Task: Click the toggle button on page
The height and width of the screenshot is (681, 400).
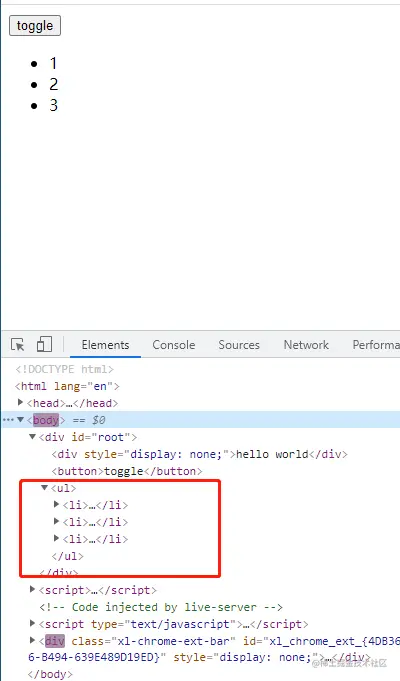Action: [35, 26]
